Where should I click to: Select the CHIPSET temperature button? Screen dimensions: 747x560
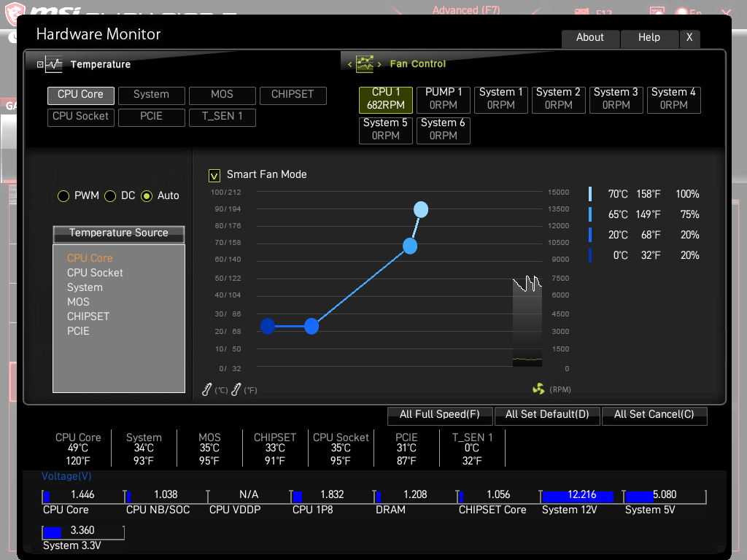pyautogui.click(x=293, y=95)
